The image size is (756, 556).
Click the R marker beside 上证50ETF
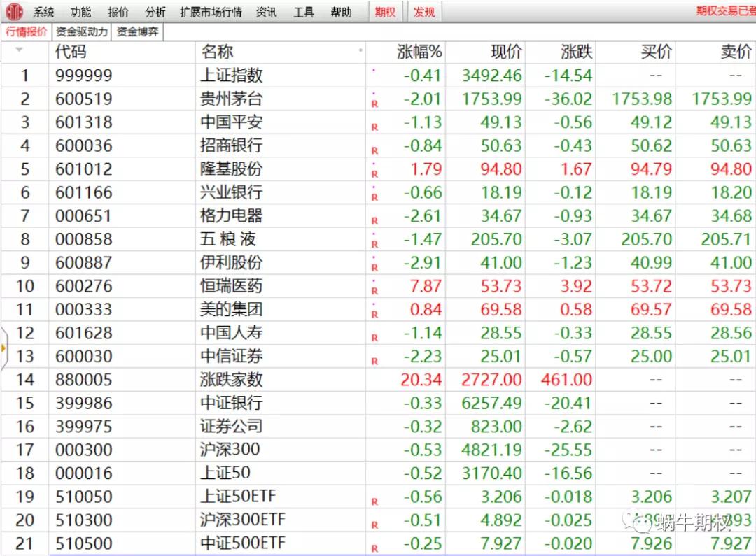(x=374, y=501)
